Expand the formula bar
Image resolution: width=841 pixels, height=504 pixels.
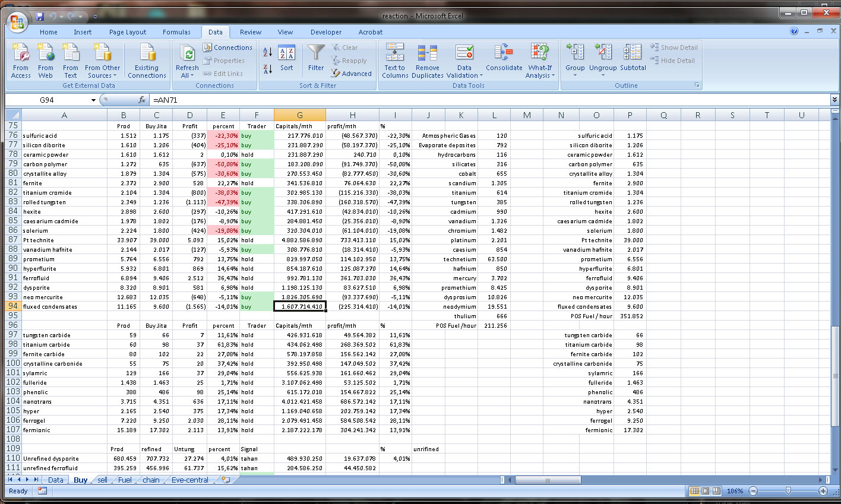coord(834,100)
